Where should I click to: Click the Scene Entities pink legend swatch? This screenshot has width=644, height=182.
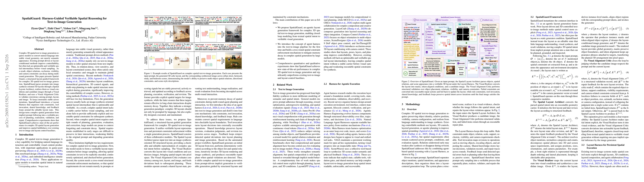pyautogui.click(x=405, y=63)
